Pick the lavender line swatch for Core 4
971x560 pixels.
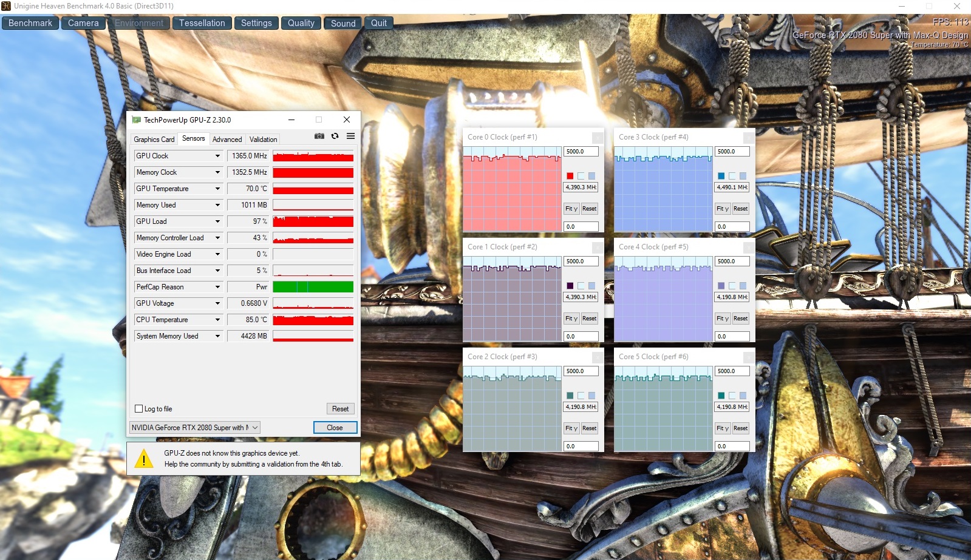point(721,286)
